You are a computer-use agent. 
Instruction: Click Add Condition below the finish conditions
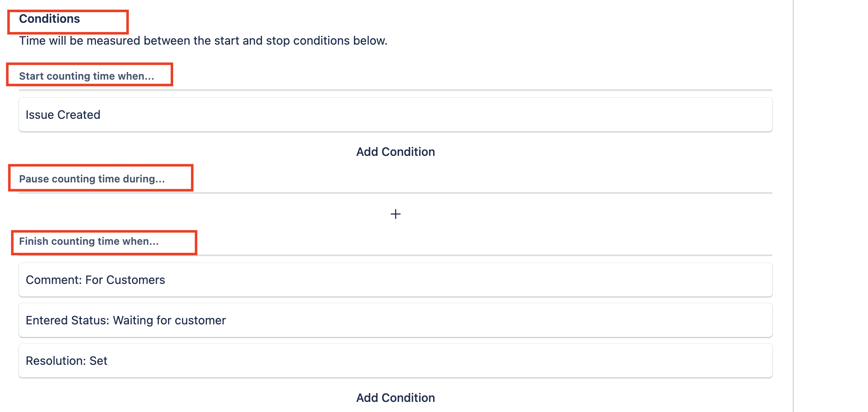coord(395,397)
